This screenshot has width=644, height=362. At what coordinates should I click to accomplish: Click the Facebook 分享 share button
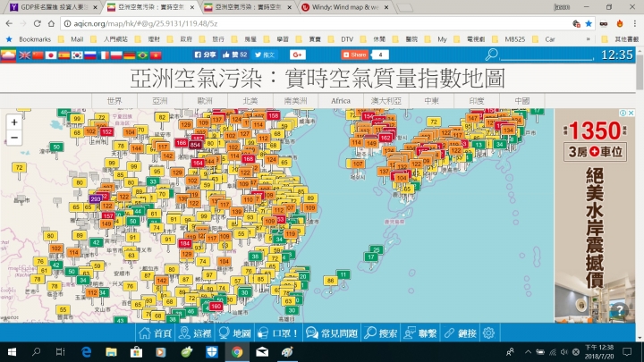(206, 55)
